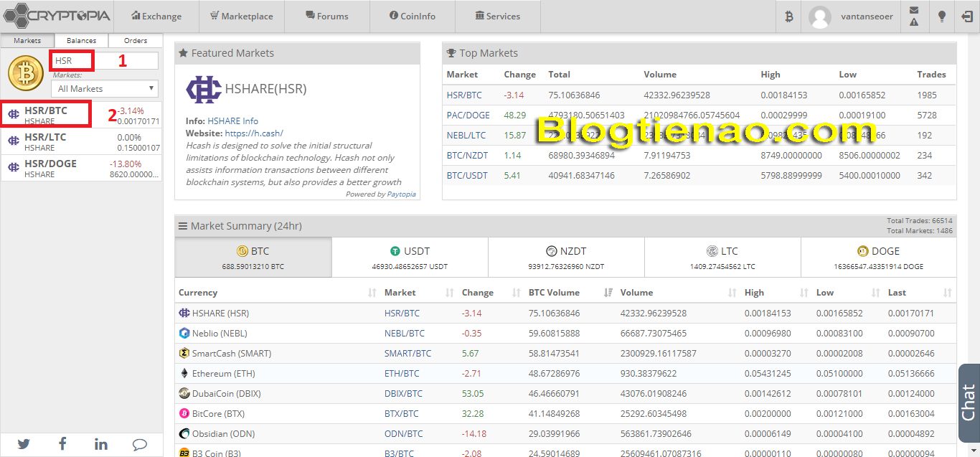The width and height of the screenshot is (980, 457).
Task: Open Cryptopia's LinkedIn page icon
Action: click(100, 444)
